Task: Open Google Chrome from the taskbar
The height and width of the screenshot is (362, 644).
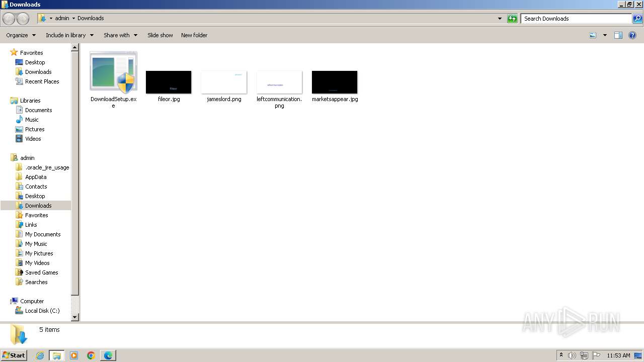Action: pyautogui.click(x=91, y=355)
